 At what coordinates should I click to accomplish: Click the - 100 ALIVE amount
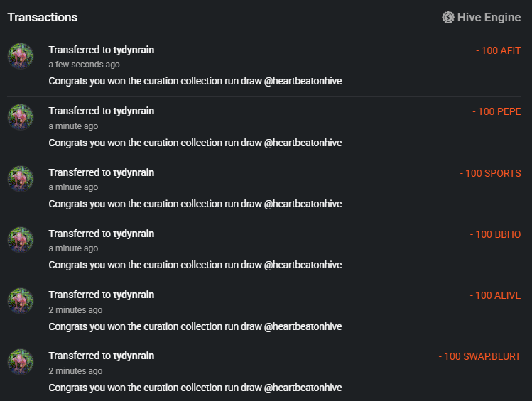point(495,295)
